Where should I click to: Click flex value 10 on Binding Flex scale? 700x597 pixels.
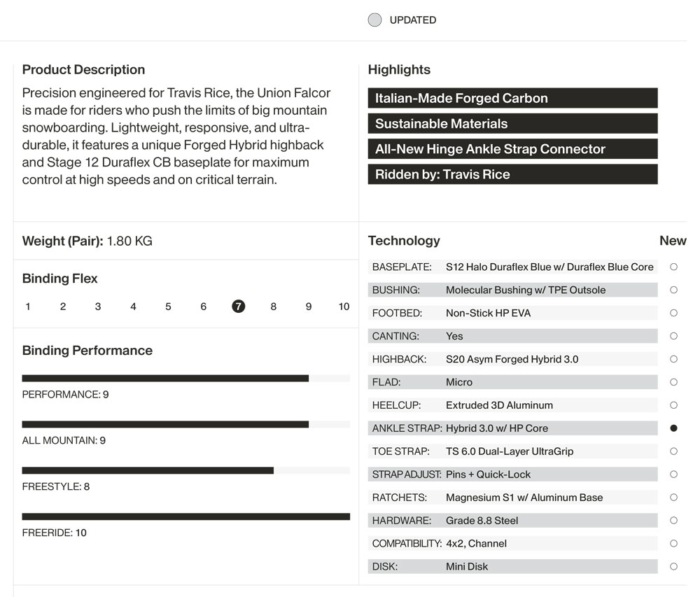[x=344, y=307]
